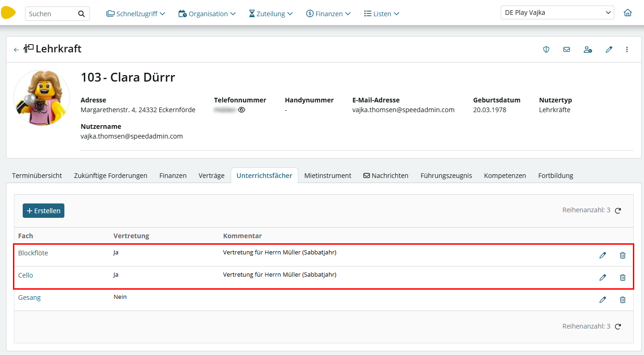Click the Blockflöte row's Sabbatjahr comment
Image resolution: width=644 pixels, height=355 pixels.
280,253
